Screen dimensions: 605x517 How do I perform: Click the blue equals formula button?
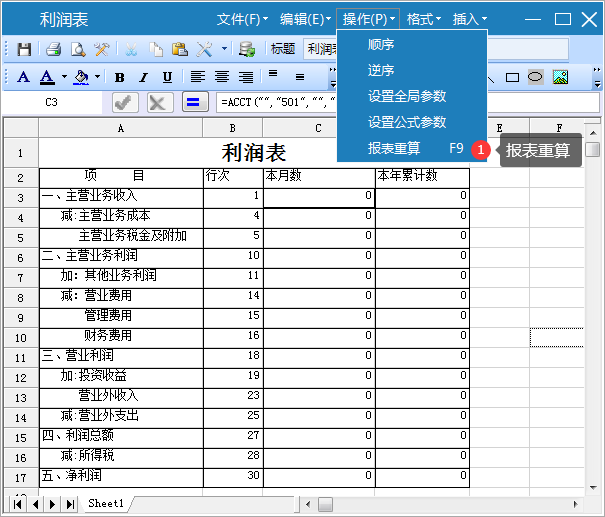click(195, 102)
